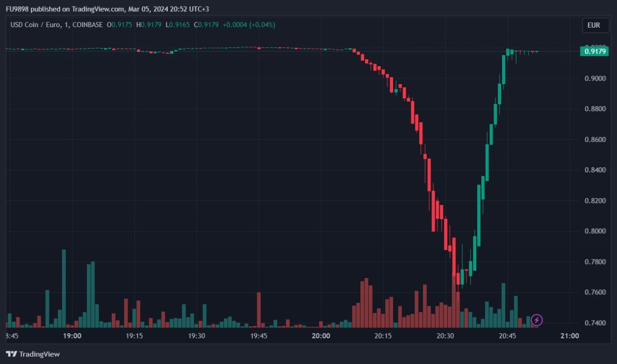Click the 0.9000 price scale label
The width and height of the screenshot is (617, 364).
click(595, 79)
